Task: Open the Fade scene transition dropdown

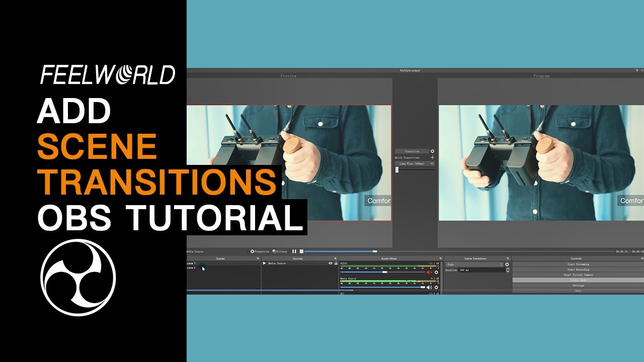Action: 474,264
